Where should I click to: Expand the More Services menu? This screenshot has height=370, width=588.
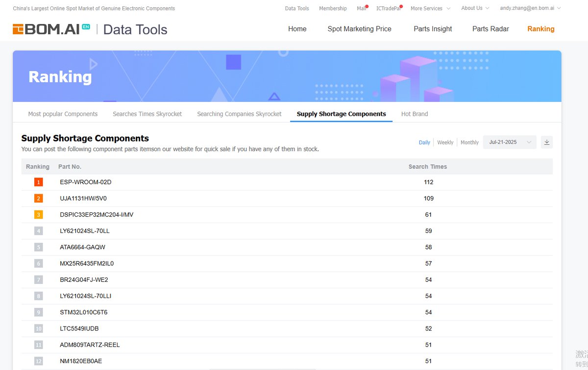(x=430, y=8)
